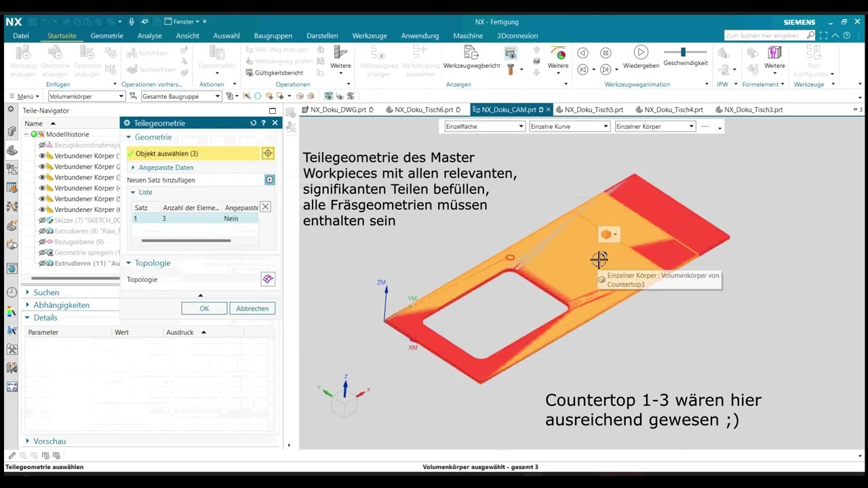Toggle the toolpath display eye icon in the Anzeigen group
The image size is (868, 488).
[510, 53]
